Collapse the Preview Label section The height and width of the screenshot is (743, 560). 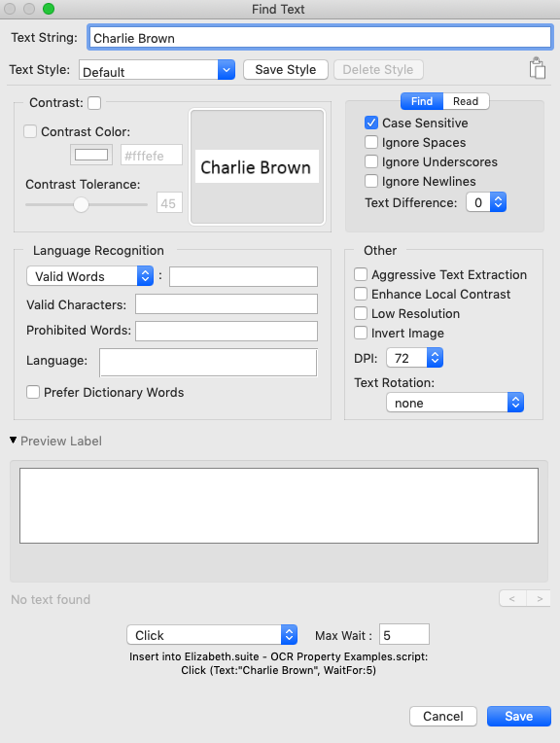pos(14,441)
